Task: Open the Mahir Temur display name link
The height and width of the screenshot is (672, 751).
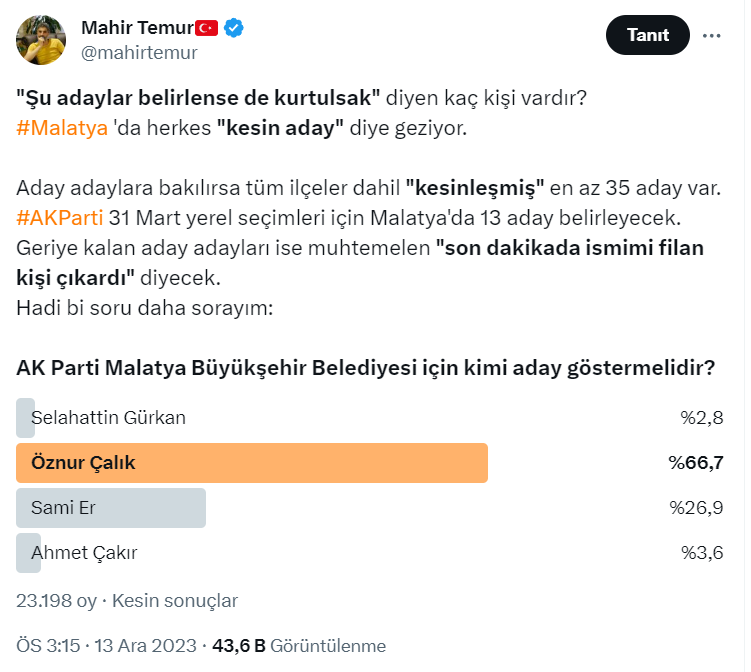Action: click(x=136, y=28)
